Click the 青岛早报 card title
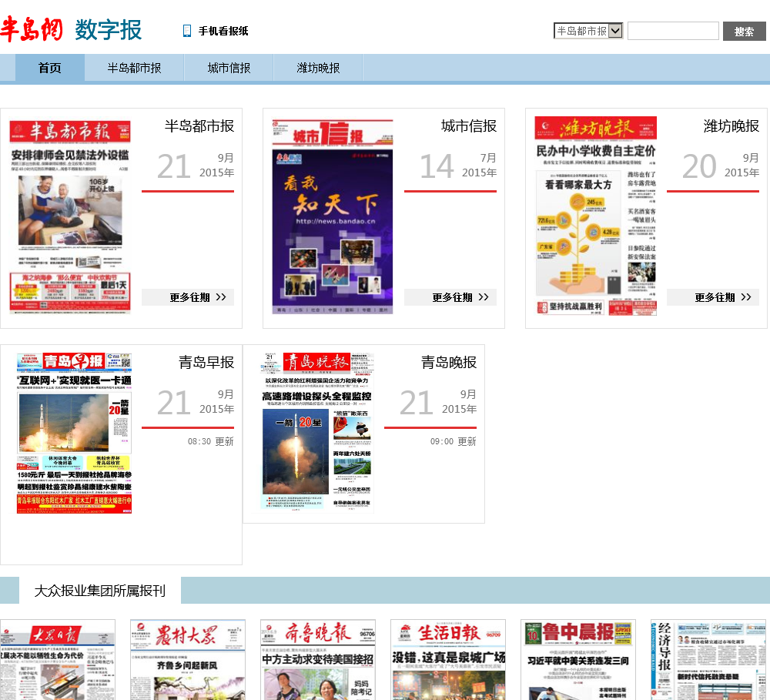770x700 pixels. pos(206,363)
